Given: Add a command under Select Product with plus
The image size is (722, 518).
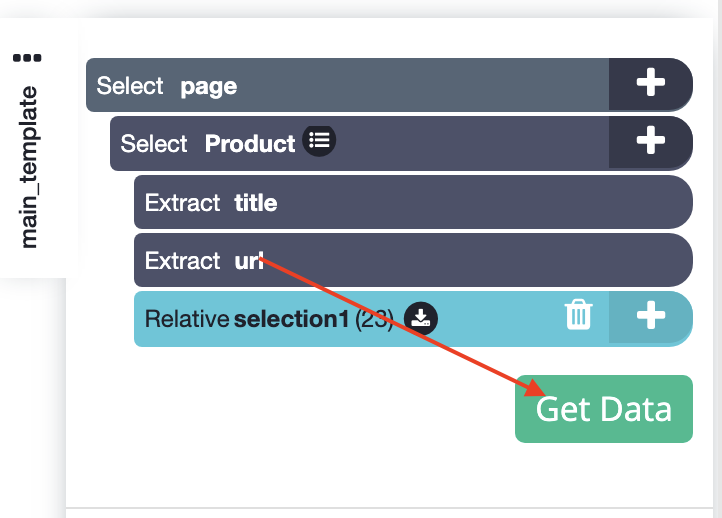Looking at the screenshot, I should 651,142.
